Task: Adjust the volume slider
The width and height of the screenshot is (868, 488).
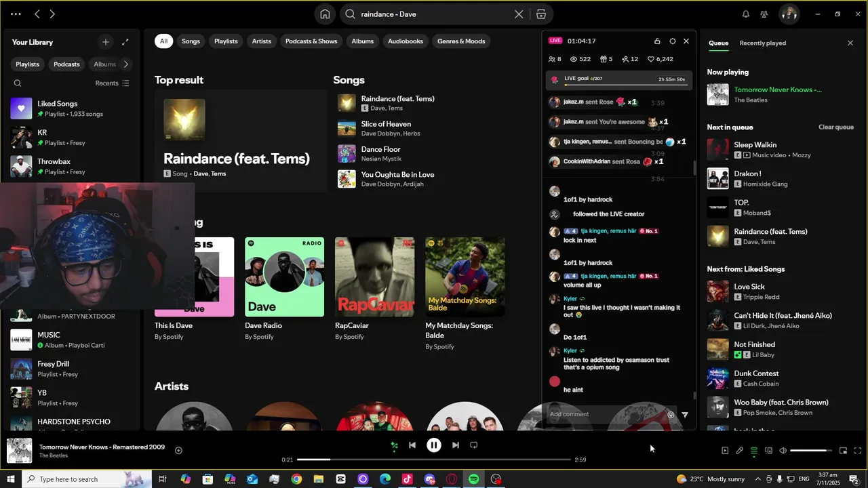Action: coord(812,451)
